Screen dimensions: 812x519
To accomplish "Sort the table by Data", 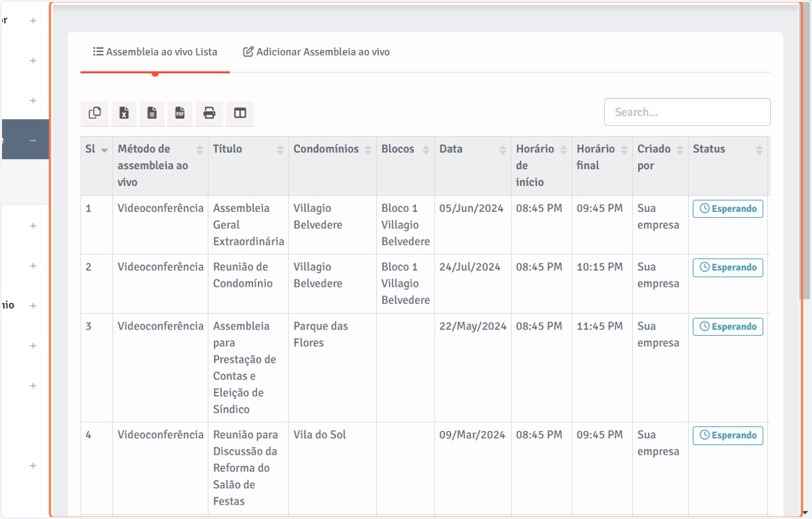I will 503,150.
